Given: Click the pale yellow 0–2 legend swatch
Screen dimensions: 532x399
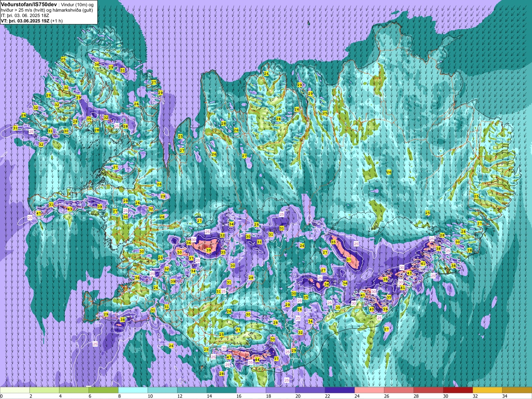Looking at the screenshot, I should [x=15, y=390].
